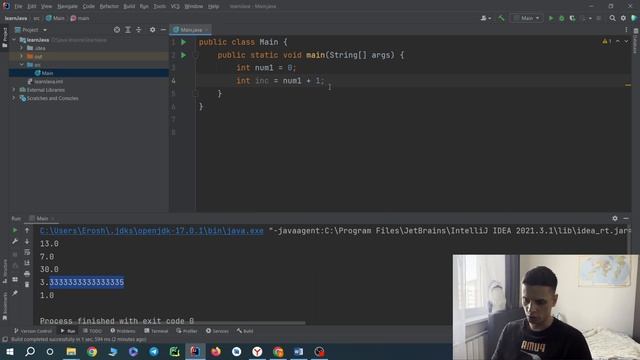The image size is (640, 360).
Task: Run with coverage shield icon
Action: tap(572, 18)
